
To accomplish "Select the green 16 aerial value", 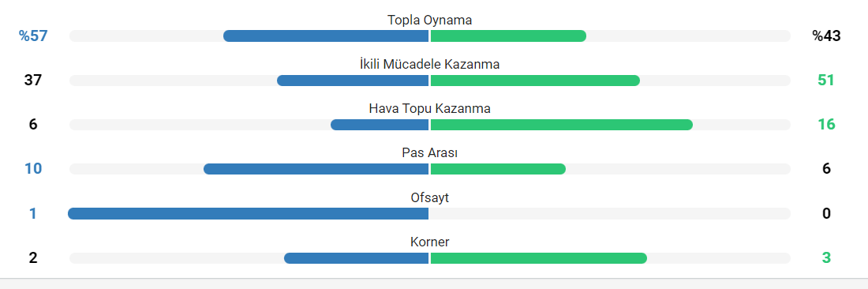I will pyautogui.click(x=826, y=125).
